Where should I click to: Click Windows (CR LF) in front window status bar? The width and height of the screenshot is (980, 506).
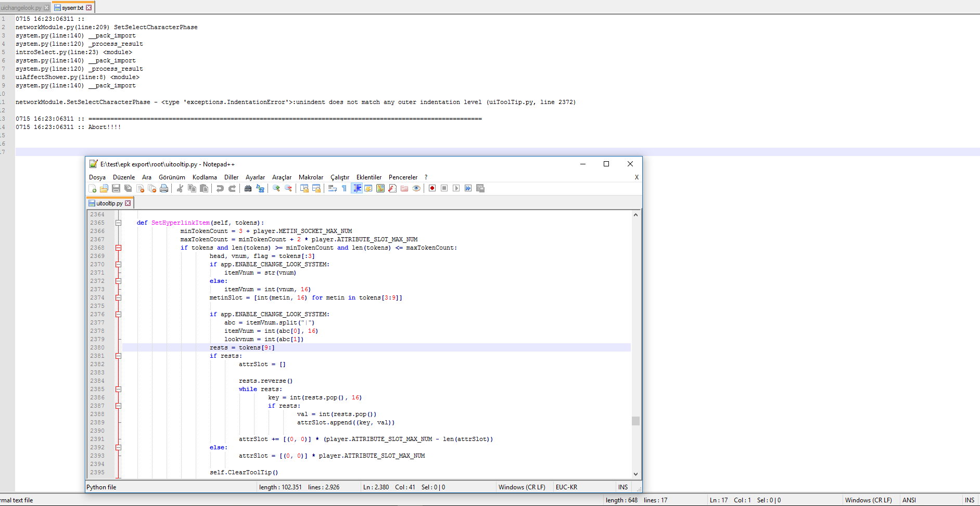[522, 487]
